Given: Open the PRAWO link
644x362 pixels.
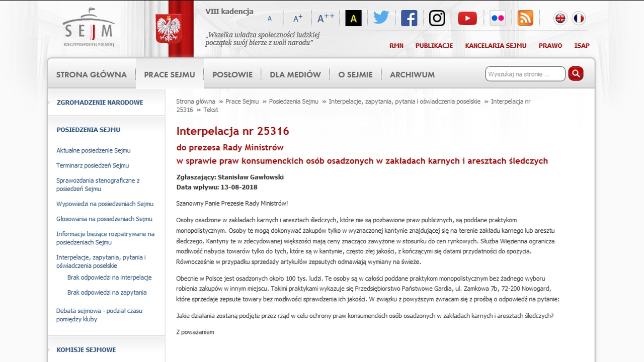Looking at the screenshot, I should tap(550, 46).
